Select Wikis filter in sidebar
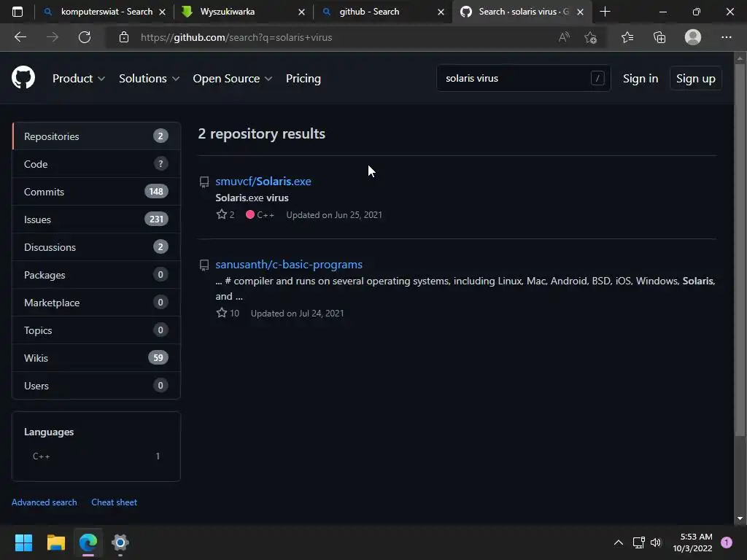Image resolution: width=747 pixels, height=560 pixels. point(96,357)
